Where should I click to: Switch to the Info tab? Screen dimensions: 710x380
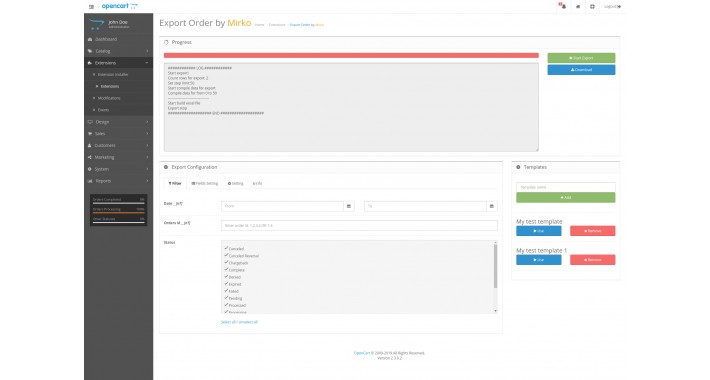click(257, 183)
